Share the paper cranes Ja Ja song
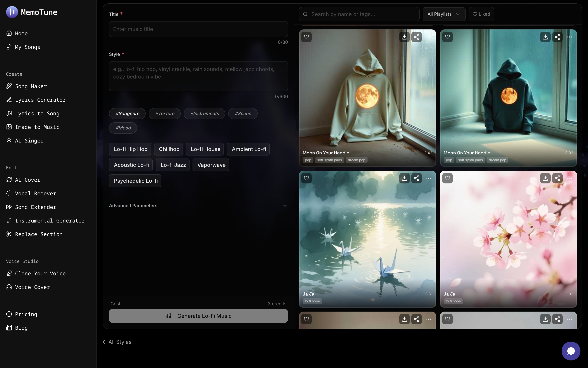 (x=417, y=178)
